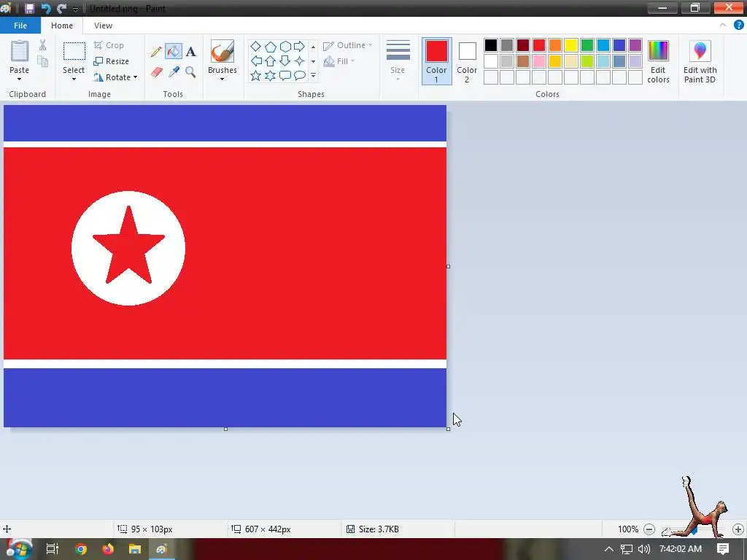Open the shape Outline dropdown
This screenshot has height=560, width=747.
coord(348,45)
